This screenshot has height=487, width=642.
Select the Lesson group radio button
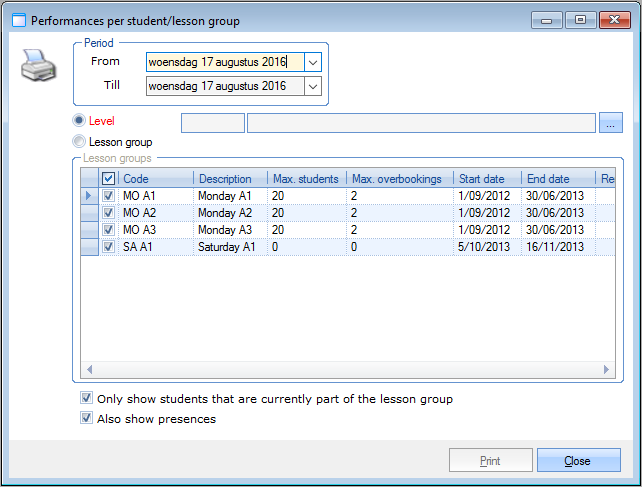point(80,142)
